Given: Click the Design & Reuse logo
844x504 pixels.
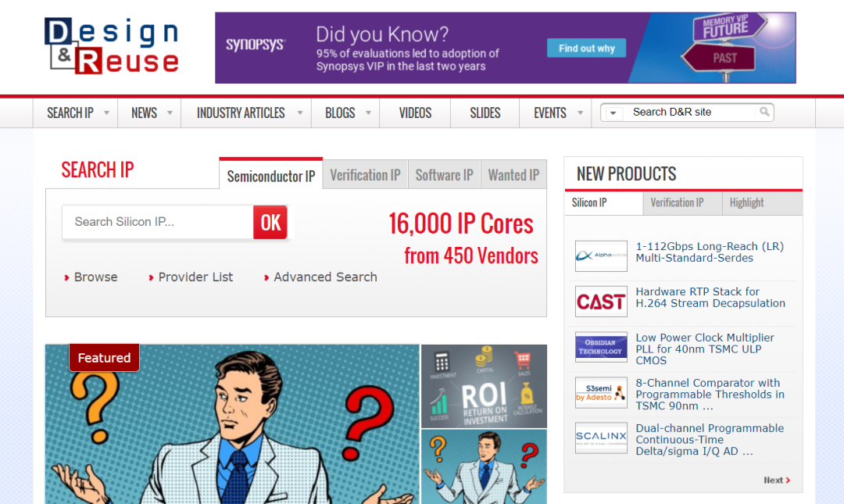Looking at the screenshot, I should coord(112,46).
